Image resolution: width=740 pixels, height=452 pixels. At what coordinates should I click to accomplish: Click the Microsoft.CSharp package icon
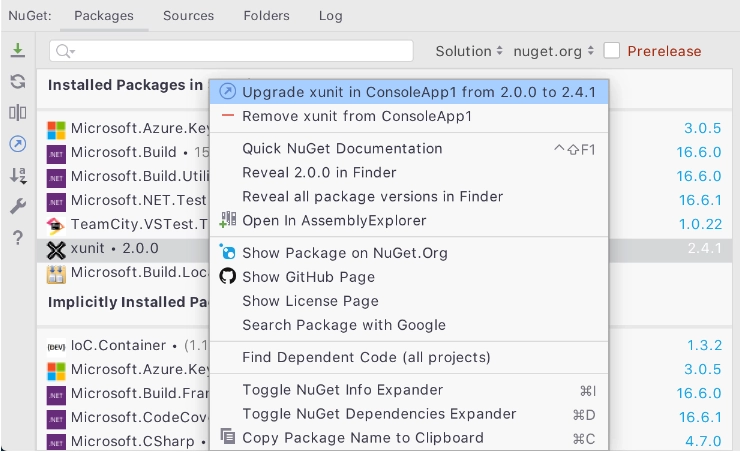(x=56, y=444)
